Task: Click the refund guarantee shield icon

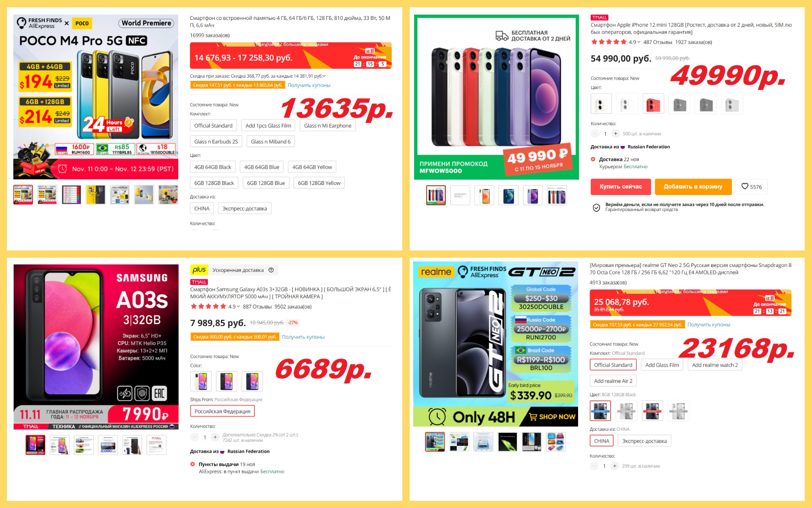Action: 596,208
